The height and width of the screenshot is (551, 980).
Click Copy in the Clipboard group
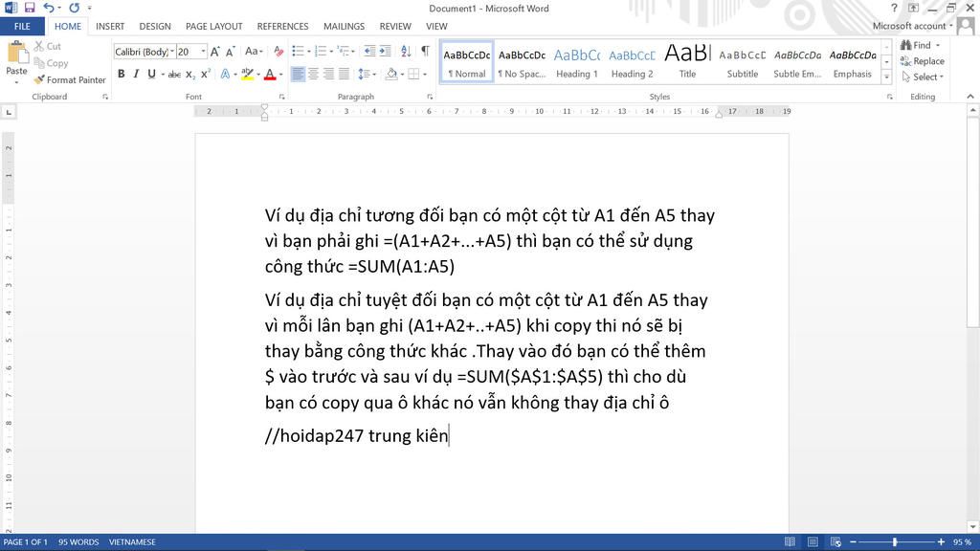pos(51,63)
